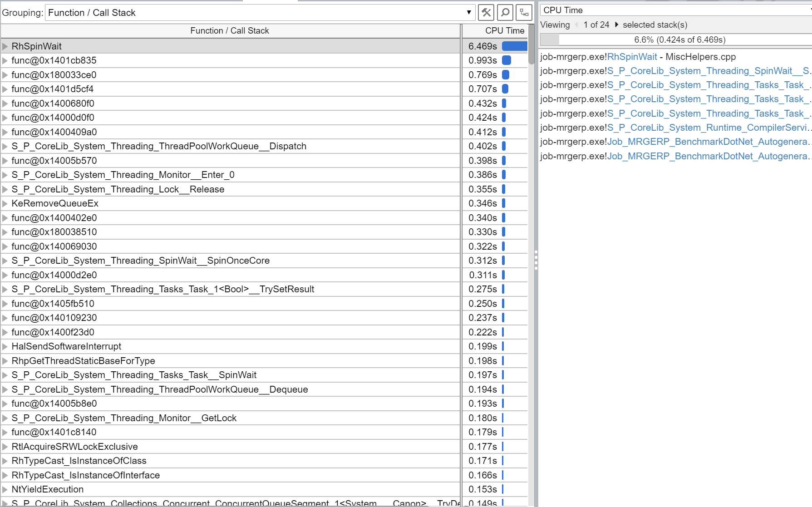
Task: Expand the NtYieldExecution row
Action: (5, 489)
